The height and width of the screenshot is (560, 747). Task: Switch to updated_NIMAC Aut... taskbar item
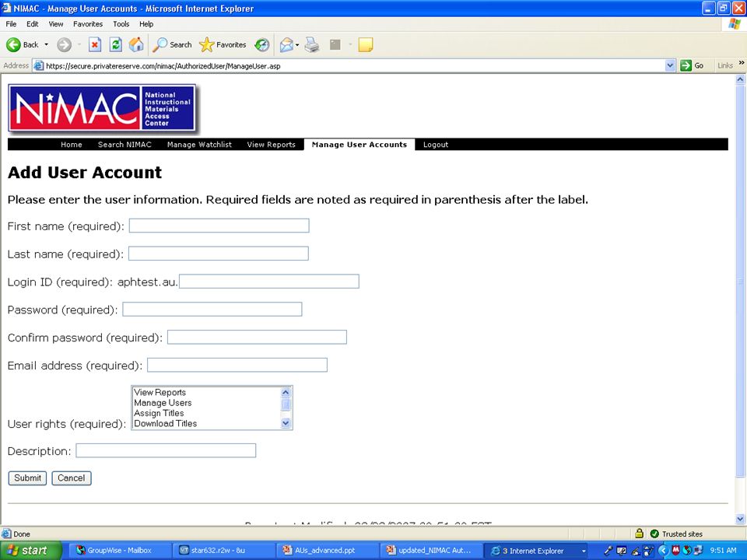point(429,551)
